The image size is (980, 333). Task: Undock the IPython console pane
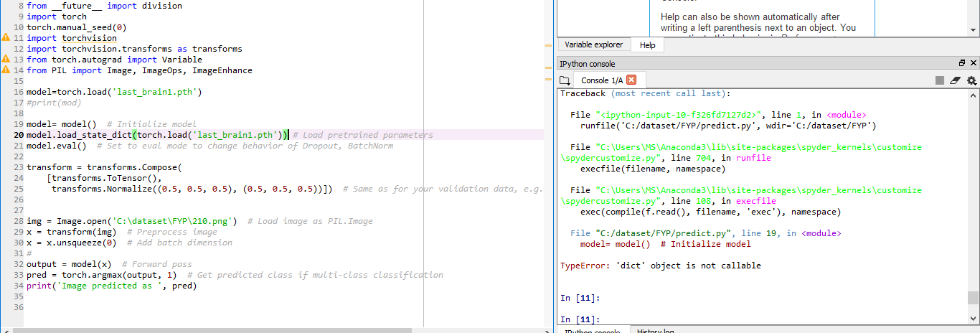click(962, 64)
